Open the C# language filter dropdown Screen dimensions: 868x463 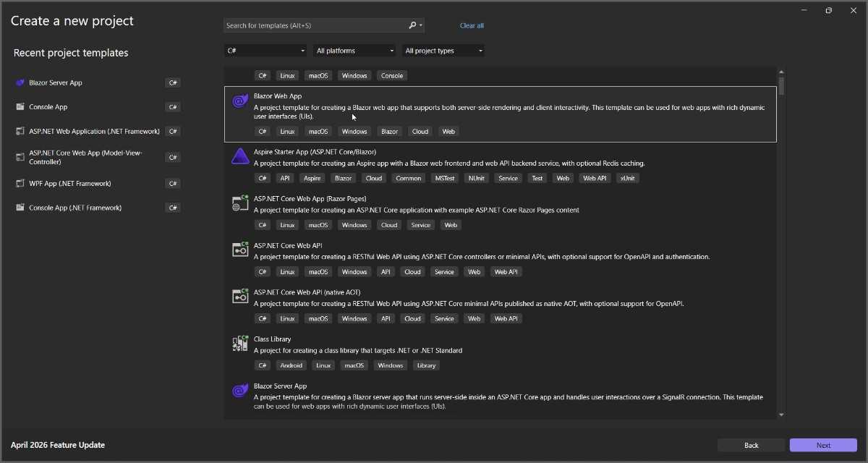[x=265, y=51]
